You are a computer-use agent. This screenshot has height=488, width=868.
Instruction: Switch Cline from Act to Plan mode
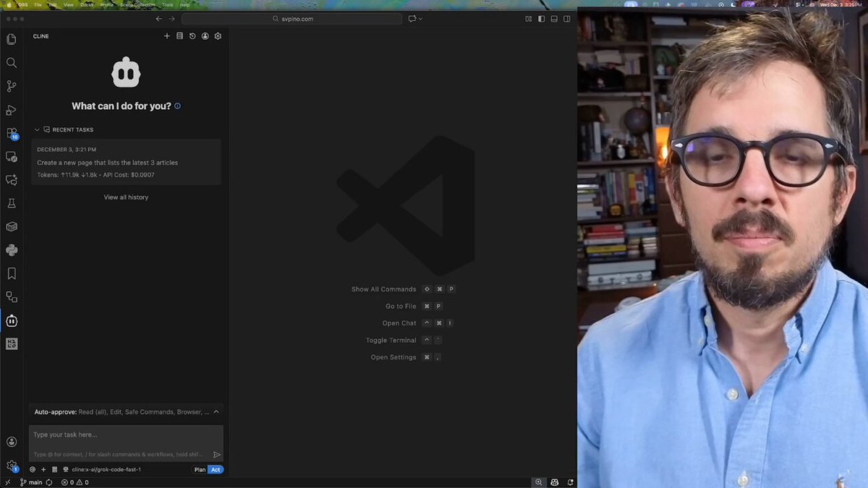point(199,469)
